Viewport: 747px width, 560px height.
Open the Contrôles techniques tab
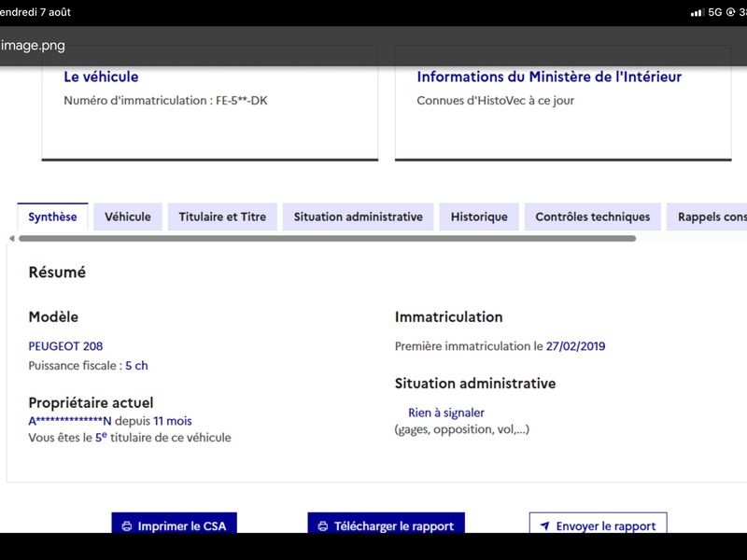tap(593, 217)
